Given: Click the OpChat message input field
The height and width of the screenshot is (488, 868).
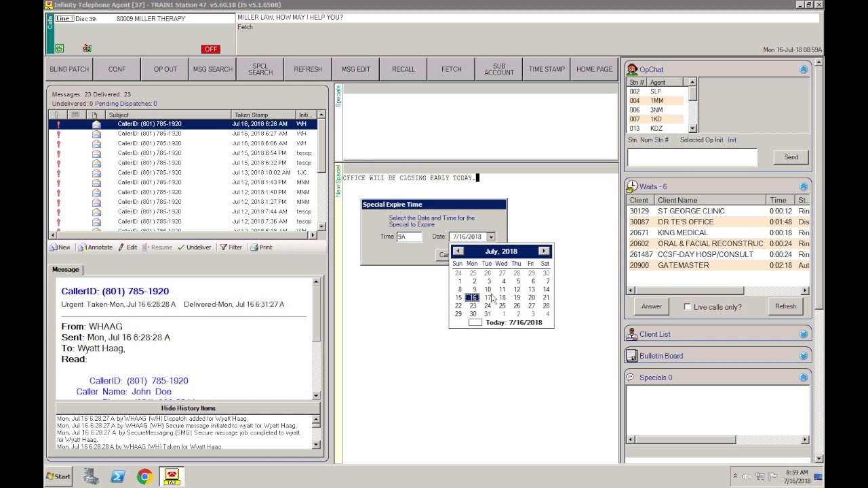Looking at the screenshot, I should coord(692,157).
